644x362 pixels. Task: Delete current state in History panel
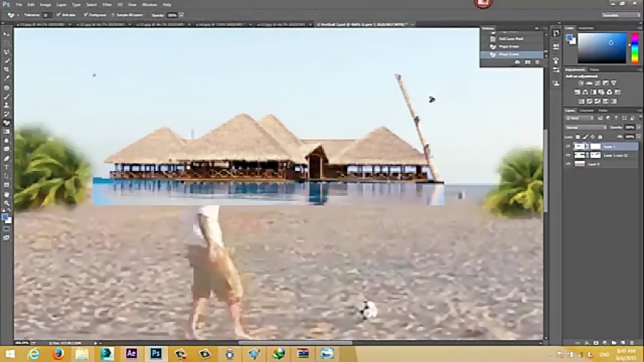[538, 62]
